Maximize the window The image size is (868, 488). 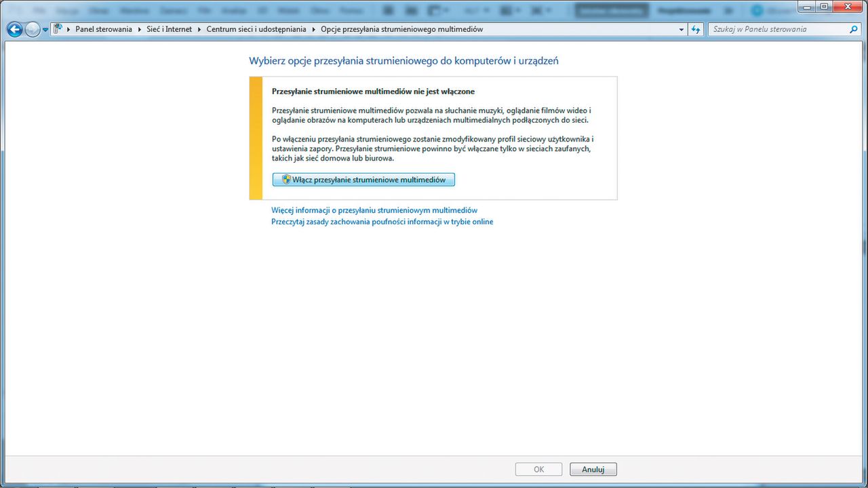click(x=823, y=6)
